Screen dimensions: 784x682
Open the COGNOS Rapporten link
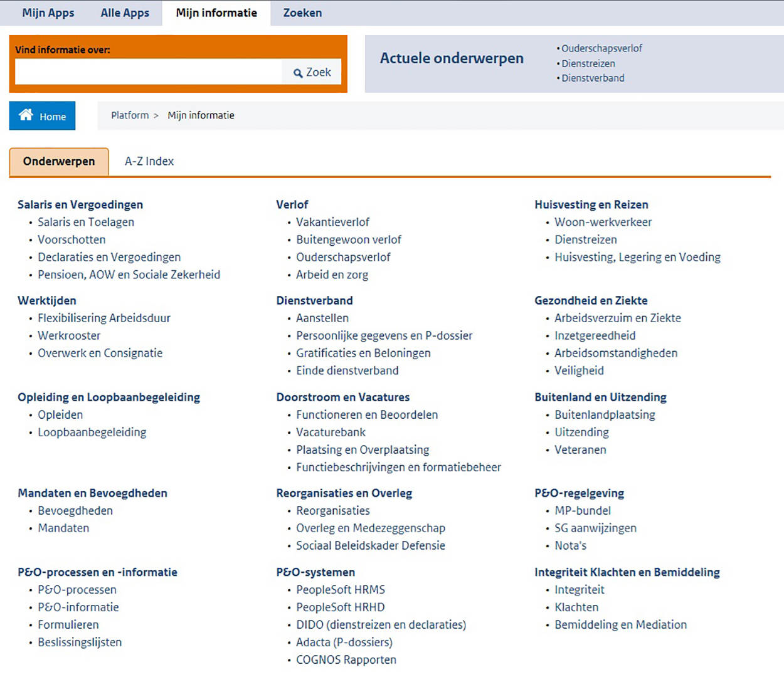(x=346, y=659)
